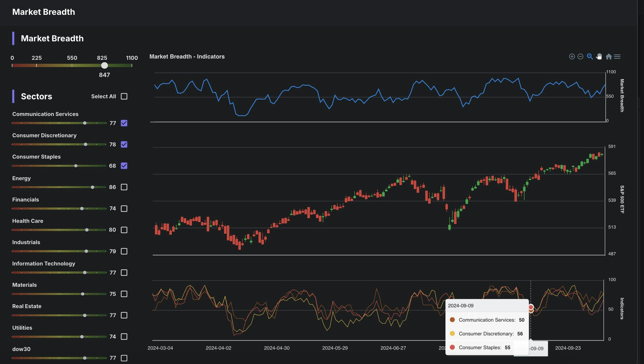Screen dimensions: 644x364
Task: Tick the Select All checkbox
Action: pos(124,96)
